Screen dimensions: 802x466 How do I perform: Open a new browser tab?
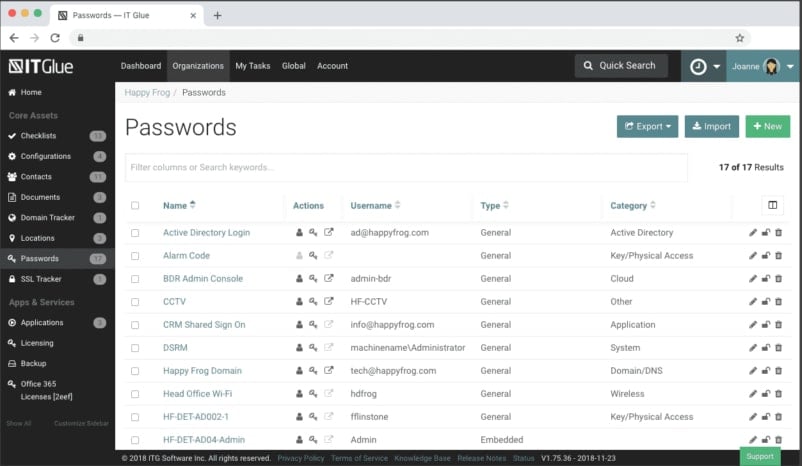pyautogui.click(x=217, y=15)
